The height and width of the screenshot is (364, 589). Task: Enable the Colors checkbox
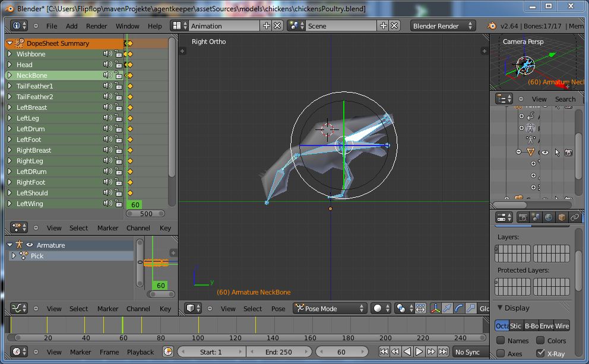point(540,341)
